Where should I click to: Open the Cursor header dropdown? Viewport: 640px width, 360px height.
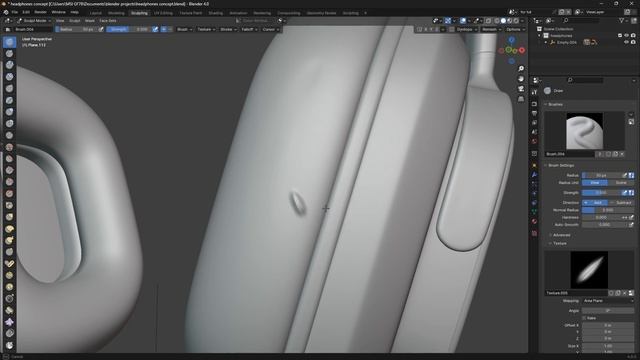(271, 29)
